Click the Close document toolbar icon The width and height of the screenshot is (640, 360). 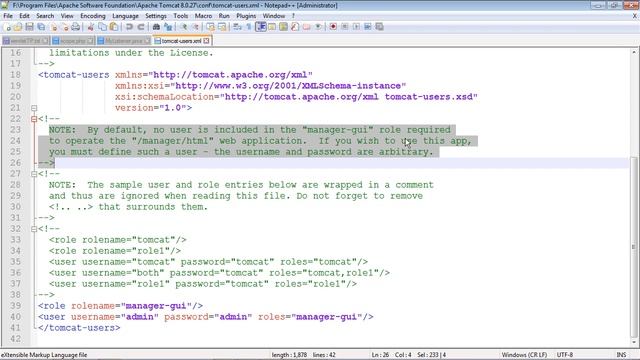[54, 27]
